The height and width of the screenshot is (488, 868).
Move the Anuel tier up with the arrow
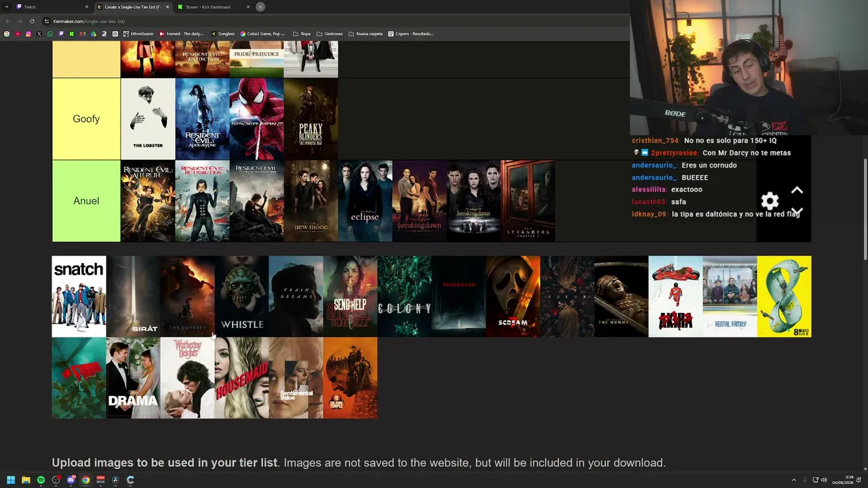(797, 190)
